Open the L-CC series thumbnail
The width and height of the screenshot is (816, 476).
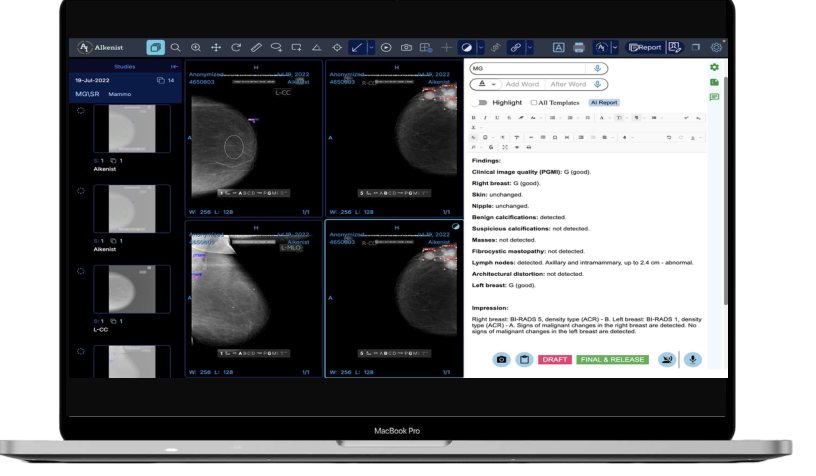click(132, 289)
